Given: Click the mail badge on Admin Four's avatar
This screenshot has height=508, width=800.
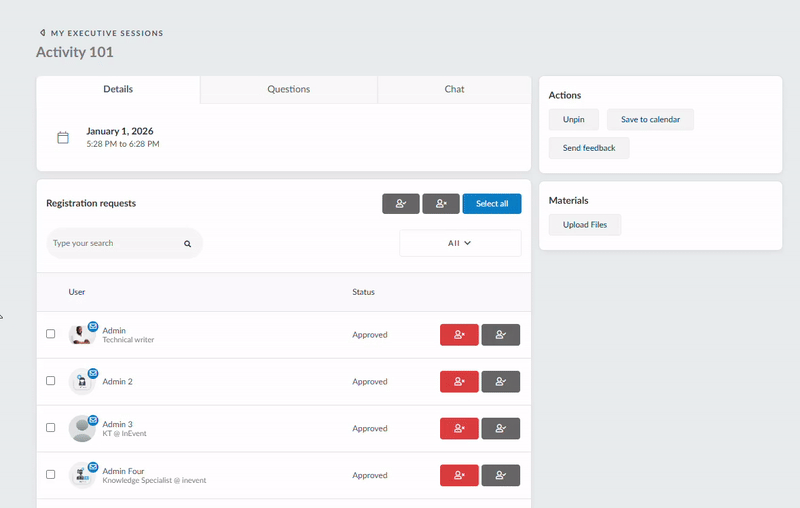Looking at the screenshot, I should 93,467.
